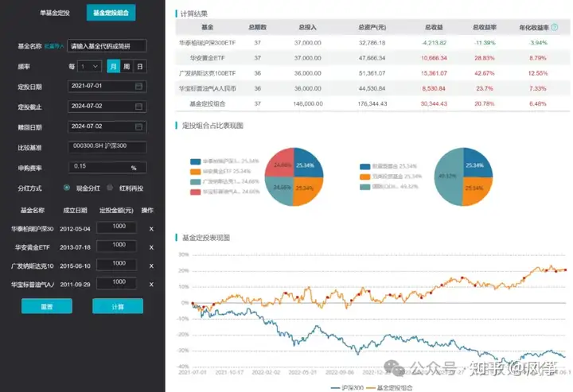Edit the 1000 amount for 华安黄金ETF
The height and width of the screenshot is (392, 573).
116,246
